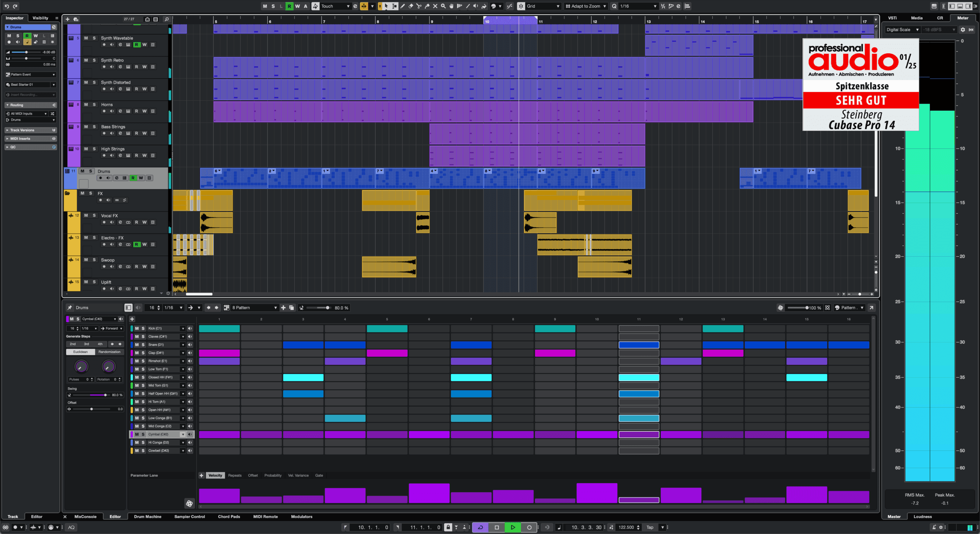Click the Undo arrow icon
Screen dimensions: 980x534
[x=7, y=6]
